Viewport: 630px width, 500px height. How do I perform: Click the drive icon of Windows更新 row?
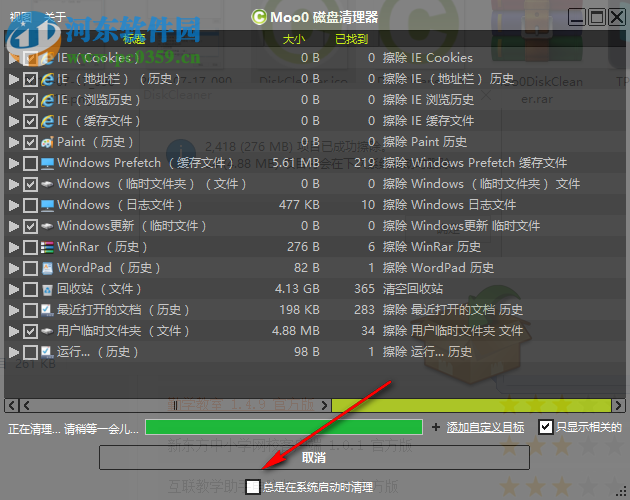47,226
